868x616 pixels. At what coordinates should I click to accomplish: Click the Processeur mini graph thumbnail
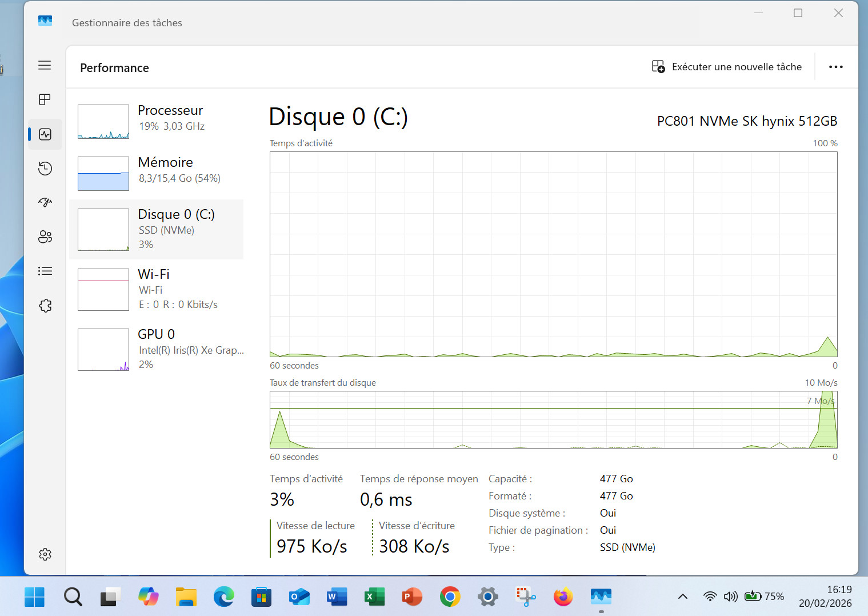coord(103,122)
